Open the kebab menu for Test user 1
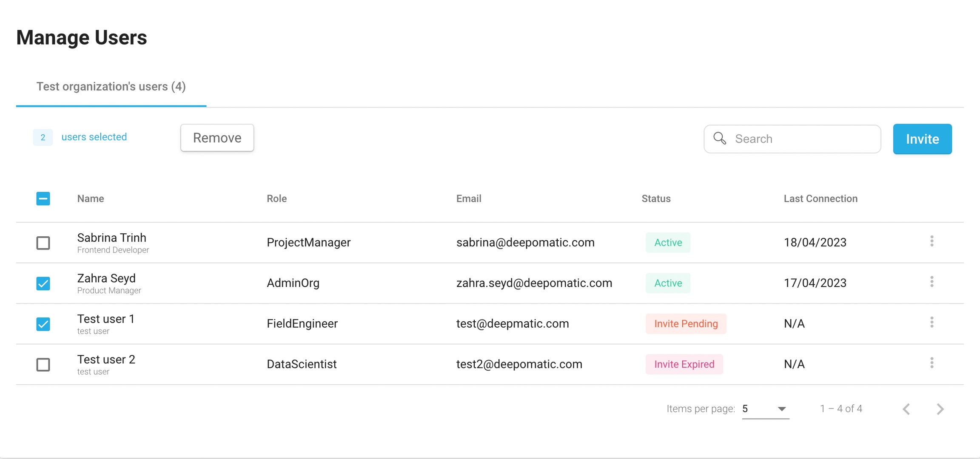 (x=932, y=323)
